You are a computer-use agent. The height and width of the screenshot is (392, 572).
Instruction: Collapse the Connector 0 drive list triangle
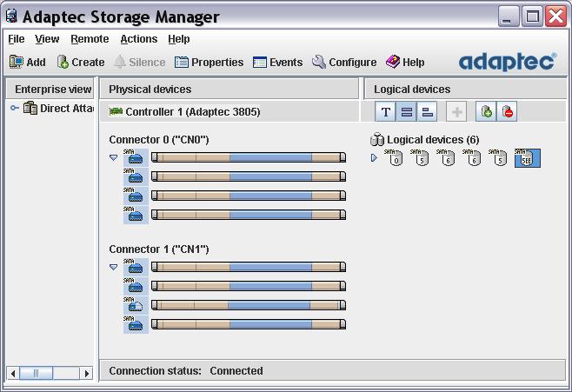[114, 157]
